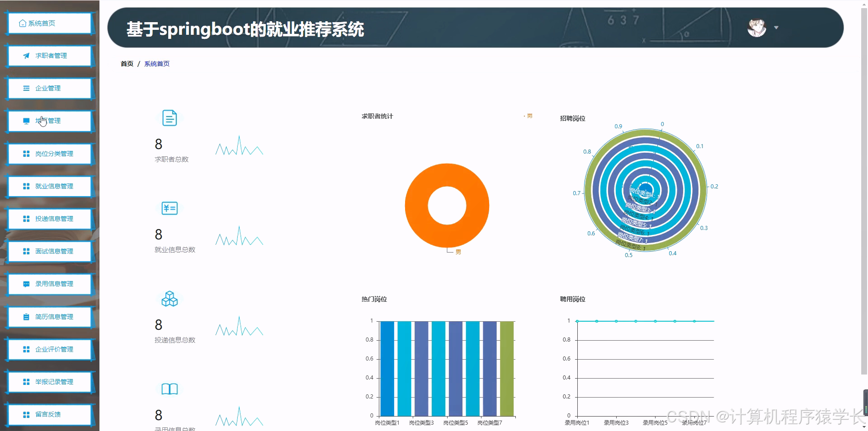Click the orange donut ring in 求职者统计
This screenshot has height=431, width=868.
(x=416, y=206)
